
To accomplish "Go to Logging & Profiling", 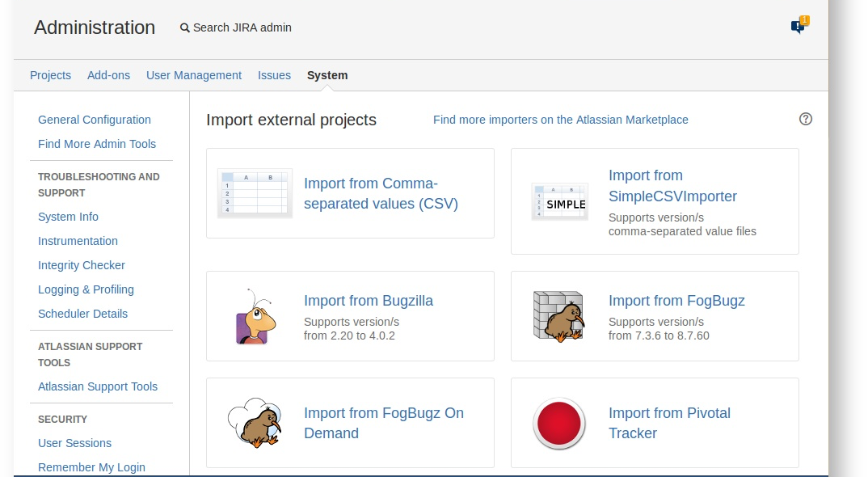I will [x=86, y=289].
